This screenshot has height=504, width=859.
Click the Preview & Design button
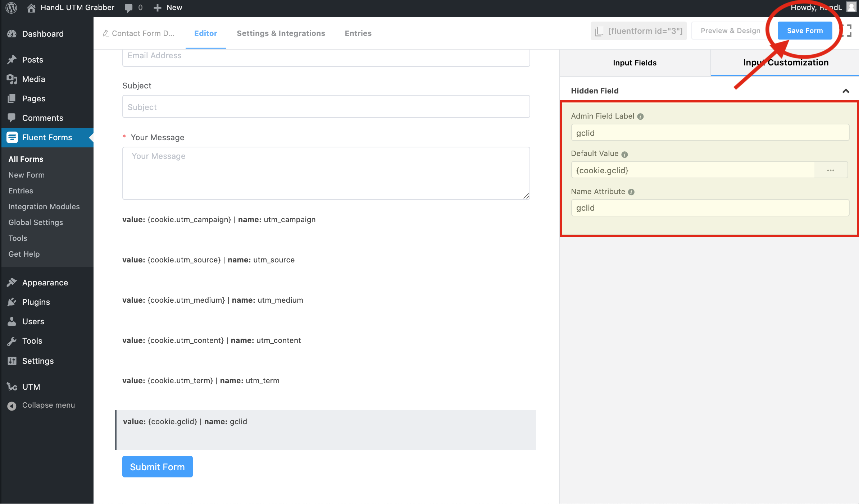[730, 31]
